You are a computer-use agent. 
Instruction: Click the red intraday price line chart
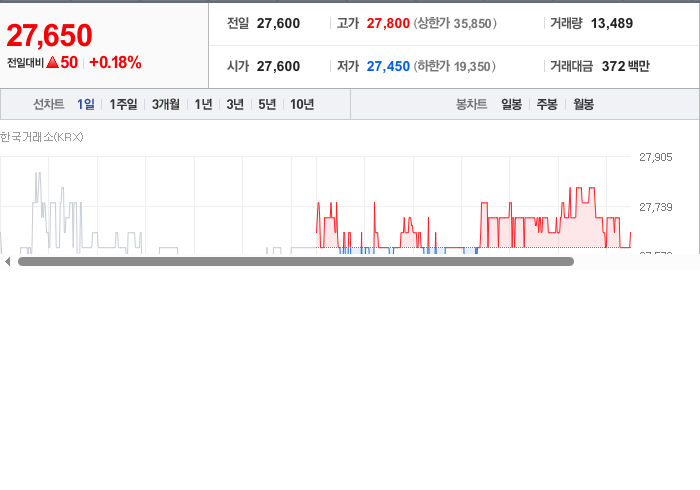[473, 220]
